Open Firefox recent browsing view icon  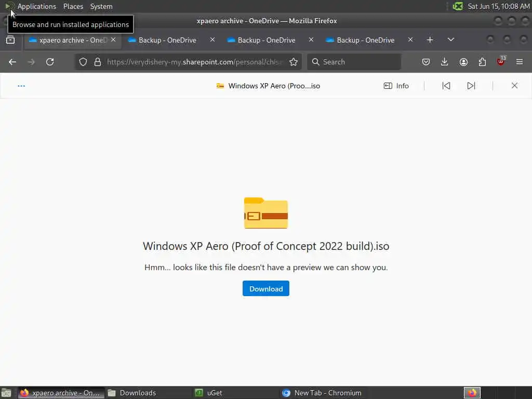(x=10, y=40)
